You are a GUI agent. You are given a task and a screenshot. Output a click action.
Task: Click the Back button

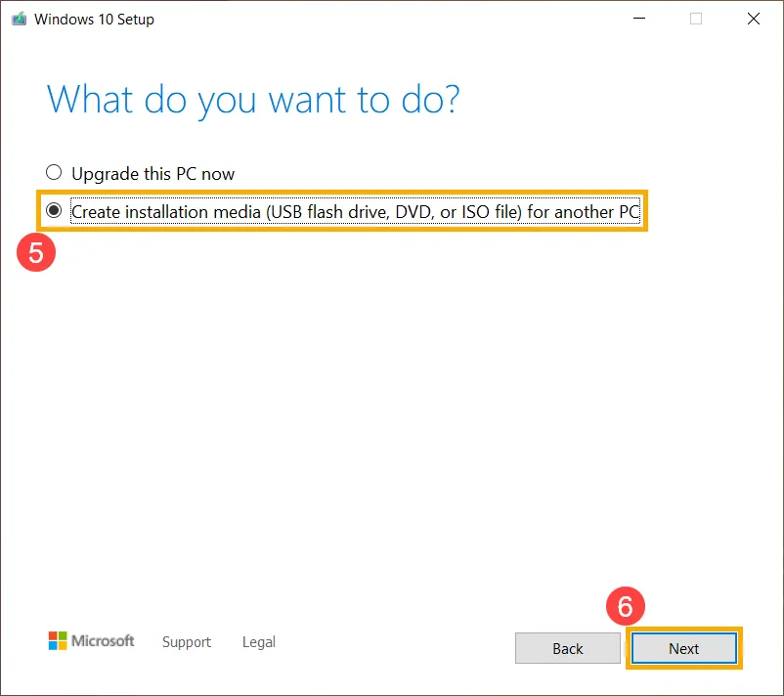point(567,648)
